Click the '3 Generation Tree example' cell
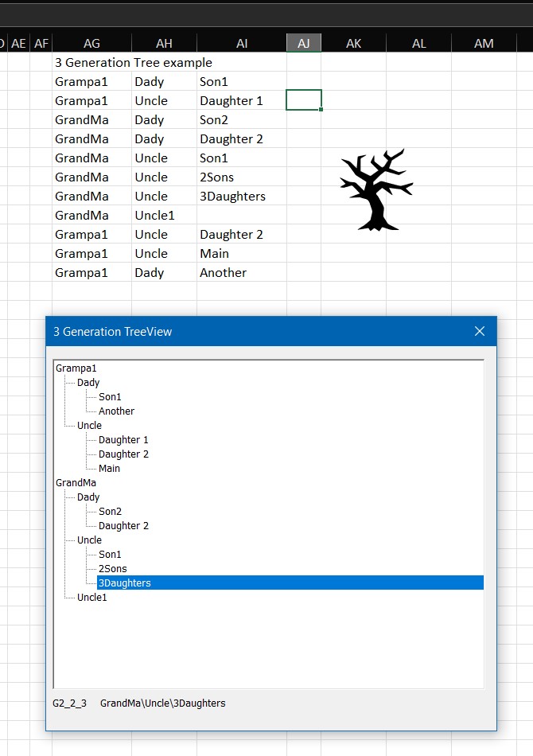Image resolution: width=533 pixels, height=756 pixels. coord(134,62)
